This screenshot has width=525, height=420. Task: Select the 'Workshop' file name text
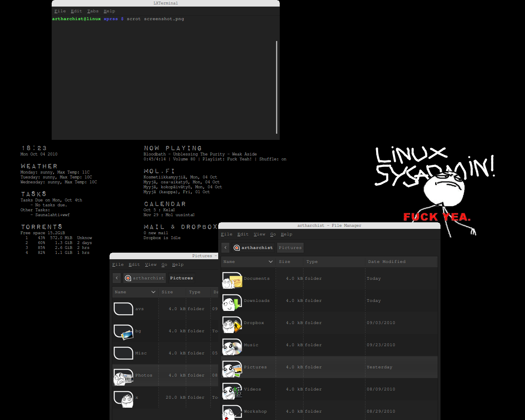coord(255,411)
